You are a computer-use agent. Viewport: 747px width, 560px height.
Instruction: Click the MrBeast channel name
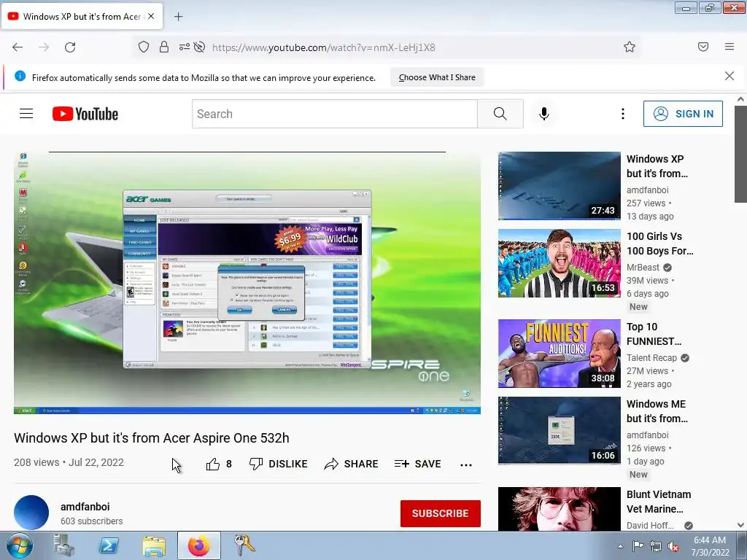click(x=643, y=267)
